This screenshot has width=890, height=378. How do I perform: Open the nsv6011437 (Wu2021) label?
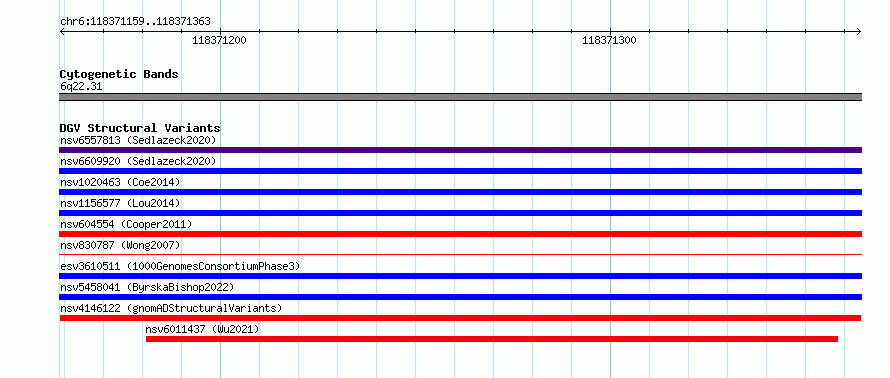tap(203, 329)
